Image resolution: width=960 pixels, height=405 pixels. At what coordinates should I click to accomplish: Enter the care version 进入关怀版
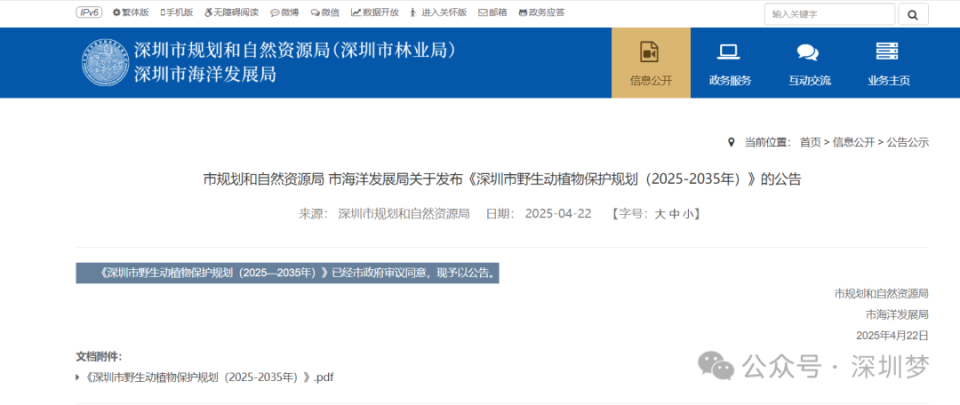click(438, 12)
